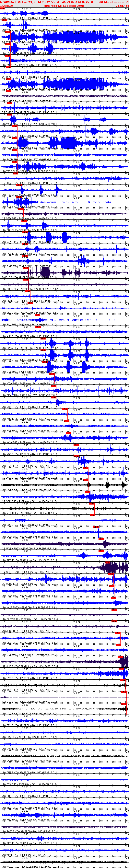The image size is (129, 868).
Task: Select the UW.RER EHZ station label
Action: [x=29, y=560]
